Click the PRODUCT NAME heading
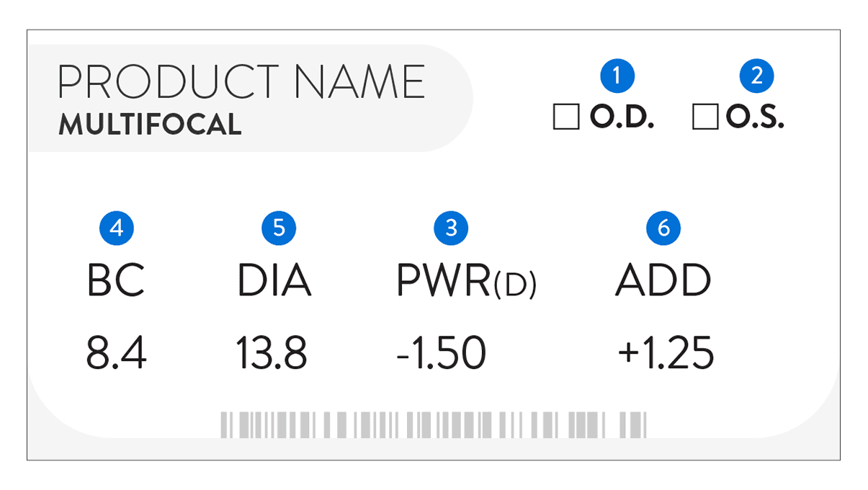This screenshot has height=490, width=868. click(x=241, y=81)
